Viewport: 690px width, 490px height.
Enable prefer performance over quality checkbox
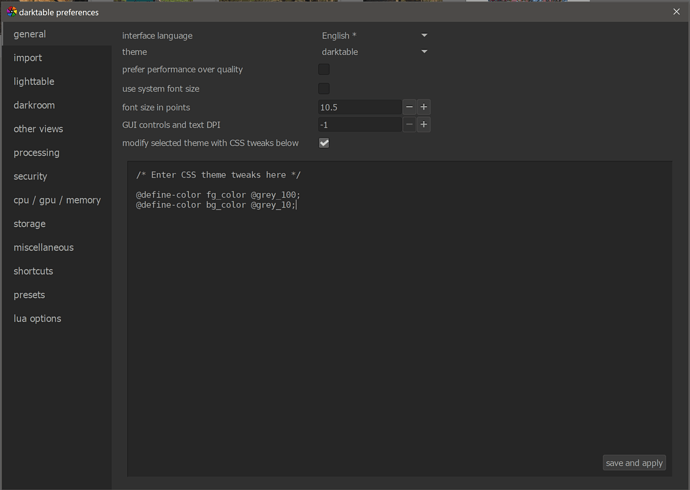[324, 70]
